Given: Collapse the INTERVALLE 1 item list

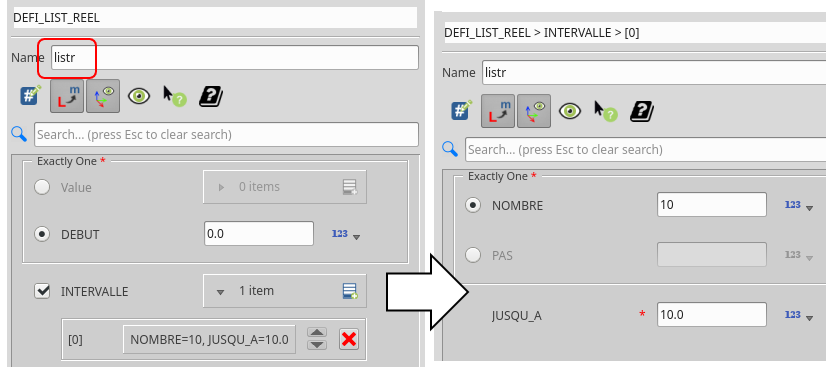Looking at the screenshot, I should pos(221,292).
